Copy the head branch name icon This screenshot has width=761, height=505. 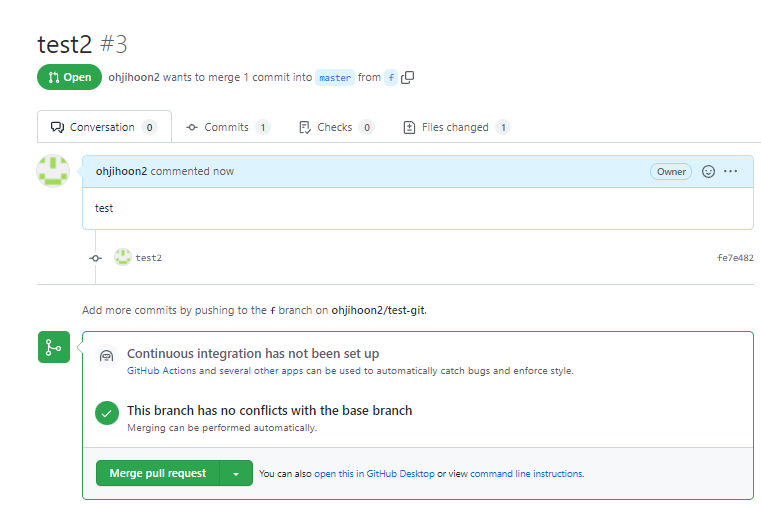(x=408, y=77)
